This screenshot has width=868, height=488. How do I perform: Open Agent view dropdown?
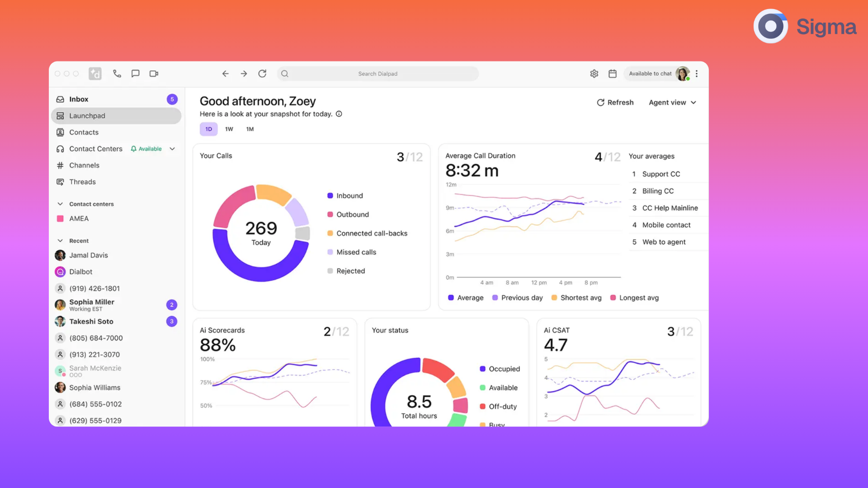coord(672,103)
